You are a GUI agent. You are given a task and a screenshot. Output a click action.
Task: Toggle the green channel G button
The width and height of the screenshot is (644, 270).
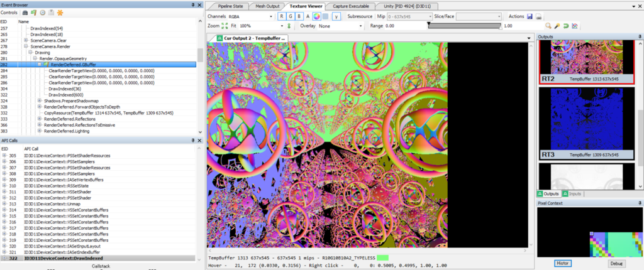pyautogui.click(x=291, y=16)
